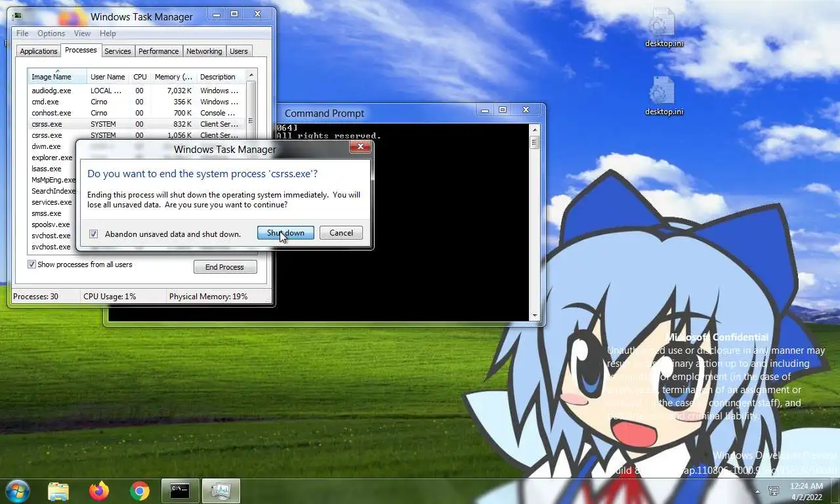Click Processes: 30 in the status bar

click(35, 297)
